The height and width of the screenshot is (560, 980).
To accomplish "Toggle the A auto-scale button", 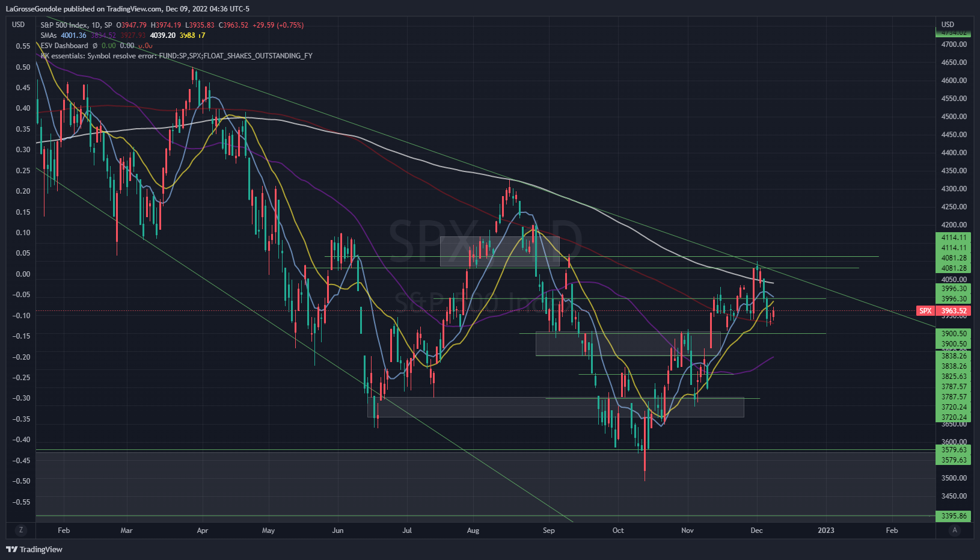I will 955,530.
